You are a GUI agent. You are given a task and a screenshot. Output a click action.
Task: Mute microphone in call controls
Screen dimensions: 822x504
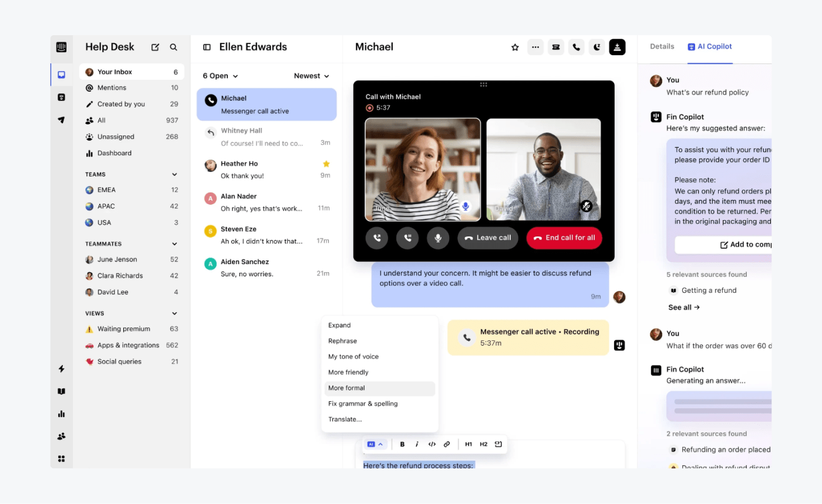tap(437, 238)
